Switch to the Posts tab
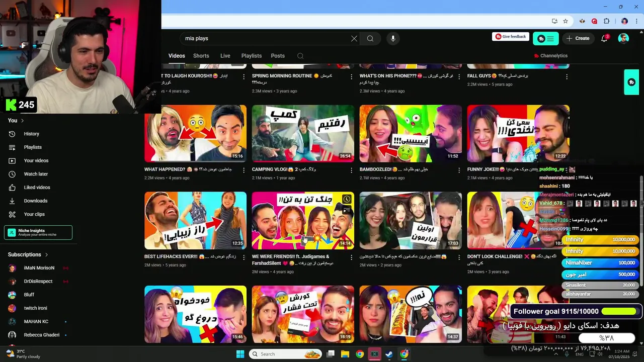Viewport: 644px width, 362px height. click(278, 56)
